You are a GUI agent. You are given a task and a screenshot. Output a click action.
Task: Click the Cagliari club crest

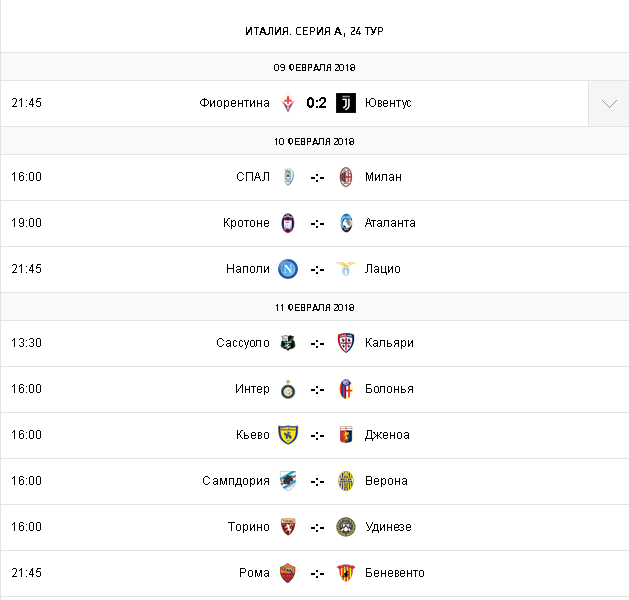click(x=346, y=343)
